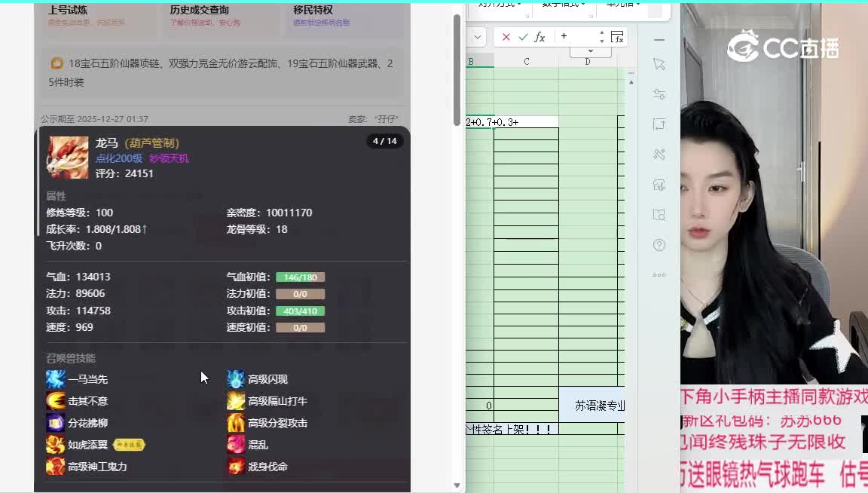The width and height of the screenshot is (868, 493).
Task: Open the insert function fx dialog
Action: pyautogui.click(x=539, y=37)
